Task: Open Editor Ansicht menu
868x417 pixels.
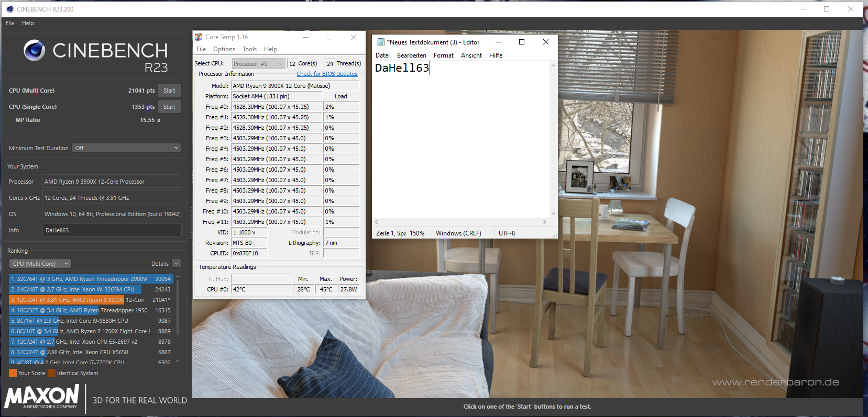Action: 471,55
